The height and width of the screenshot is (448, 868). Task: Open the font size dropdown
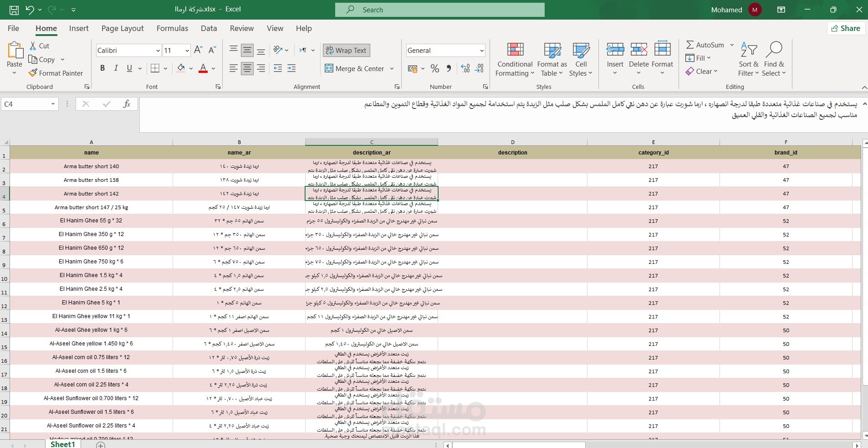(187, 51)
